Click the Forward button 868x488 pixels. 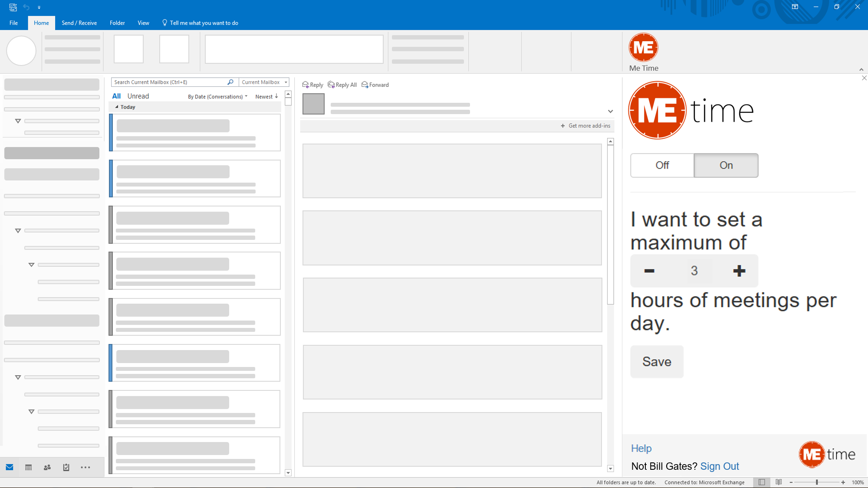(x=375, y=85)
